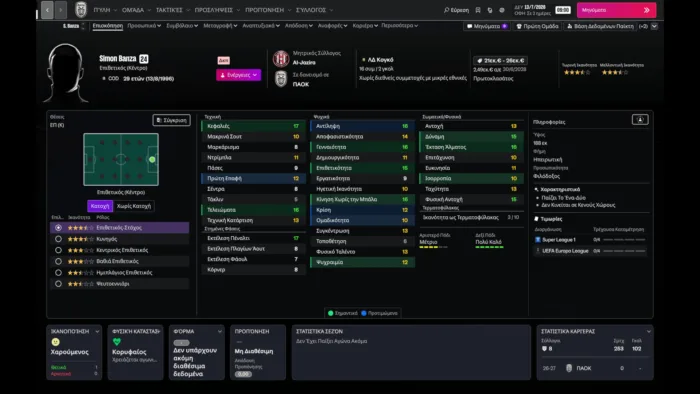Switch to Χωρίς Κατοχή toggle
Viewport: 700px width, 394px height.
pos(133,206)
